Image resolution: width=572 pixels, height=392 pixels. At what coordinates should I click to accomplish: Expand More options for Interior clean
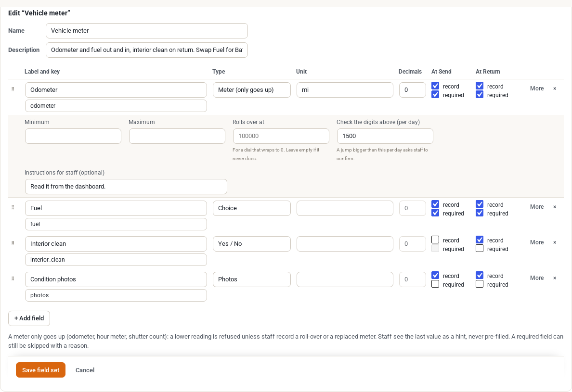point(537,242)
